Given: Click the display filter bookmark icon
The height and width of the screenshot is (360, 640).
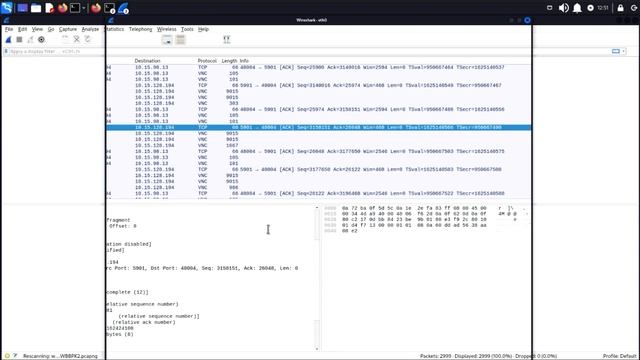Looking at the screenshot, I should coord(6,51).
